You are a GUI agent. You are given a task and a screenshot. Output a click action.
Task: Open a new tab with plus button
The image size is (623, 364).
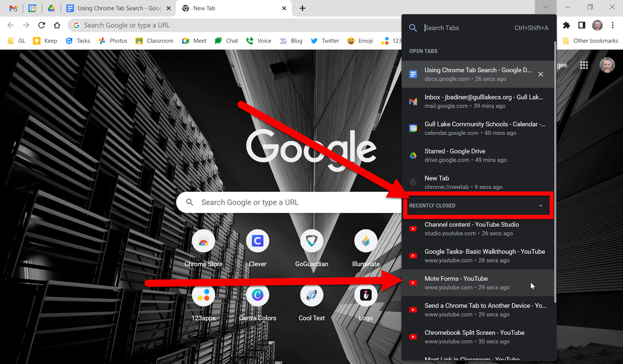click(x=303, y=8)
